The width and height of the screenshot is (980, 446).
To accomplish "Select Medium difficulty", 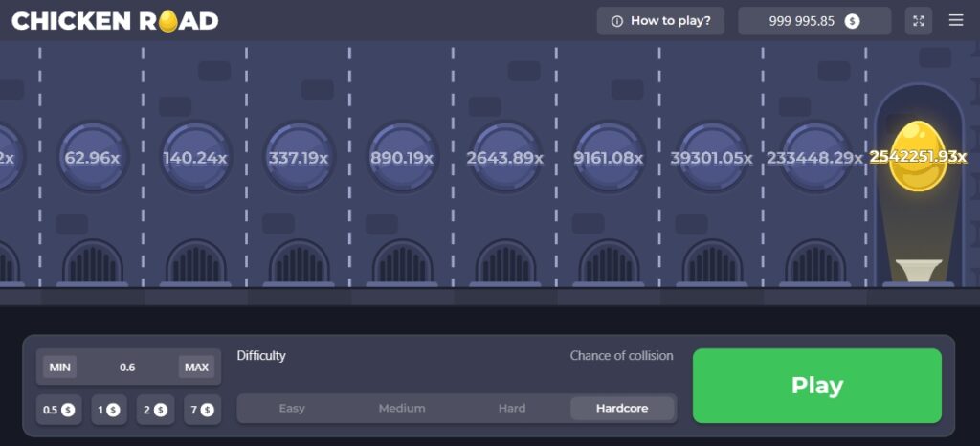I will coord(402,409).
